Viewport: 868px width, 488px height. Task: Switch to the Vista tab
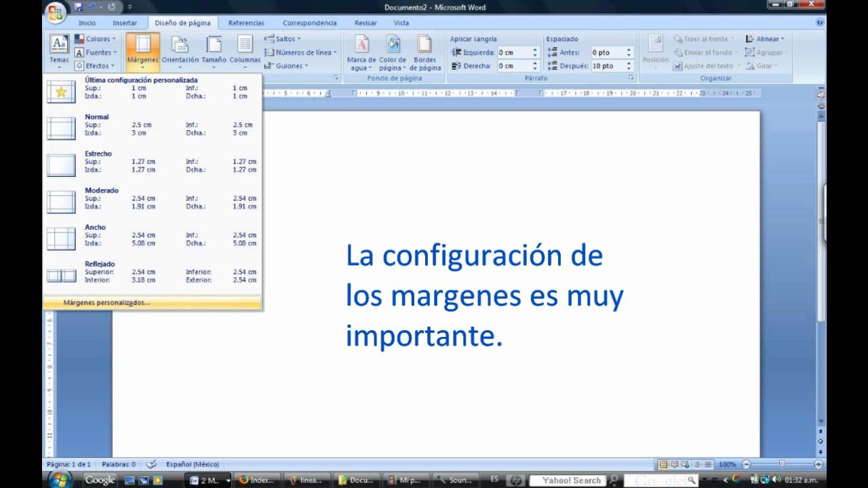(401, 23)
